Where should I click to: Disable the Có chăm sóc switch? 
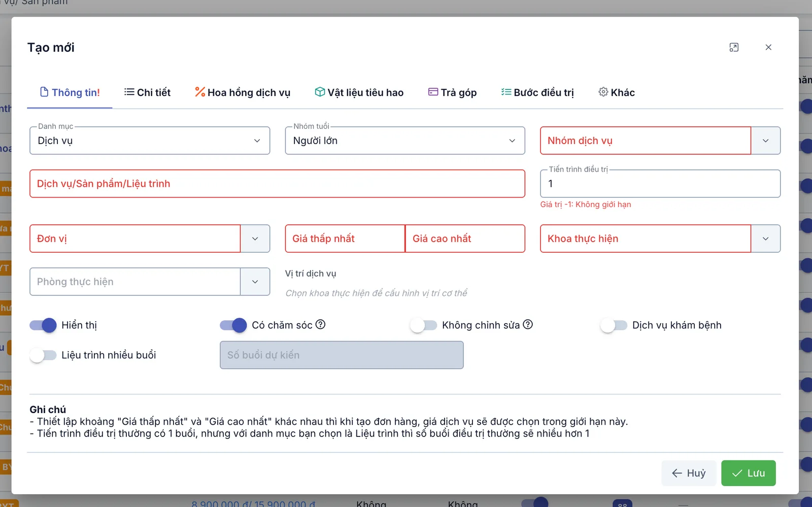point(233,325)
